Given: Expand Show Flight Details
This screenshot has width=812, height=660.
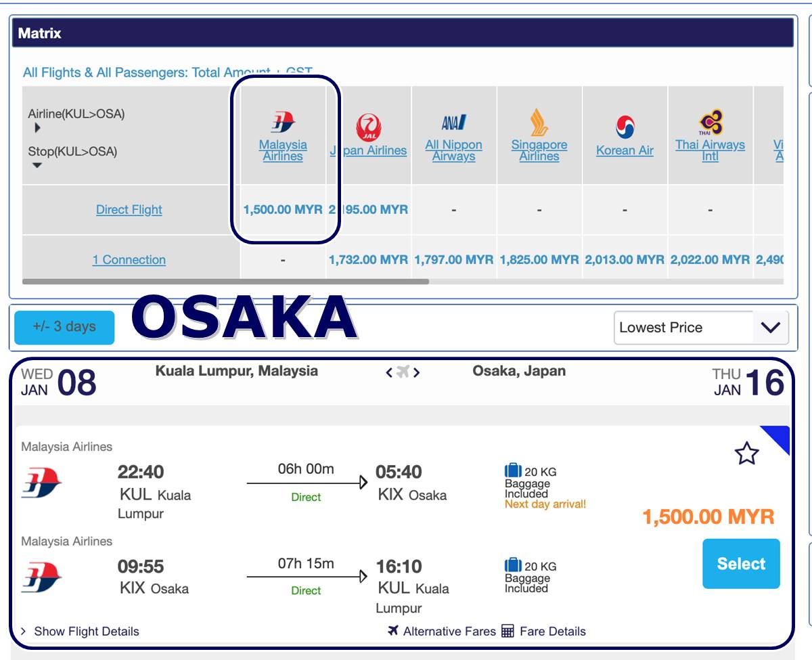Looking at the screenshot, I should coord(80,632).
